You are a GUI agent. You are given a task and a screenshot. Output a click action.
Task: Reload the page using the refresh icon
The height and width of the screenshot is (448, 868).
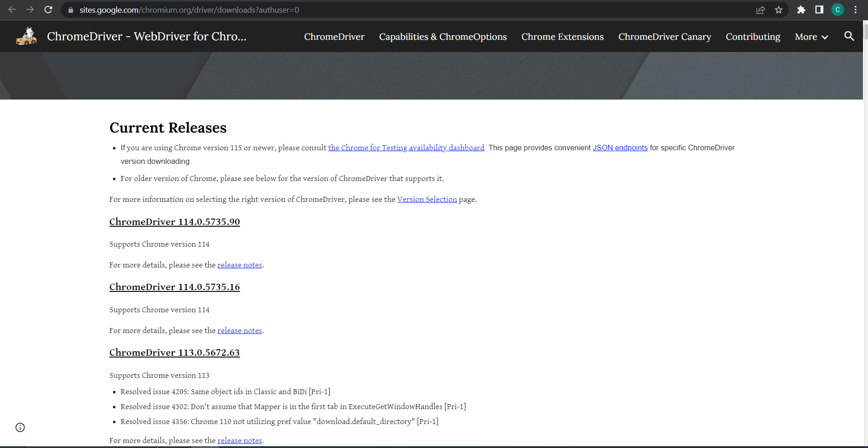coord(48,10)
